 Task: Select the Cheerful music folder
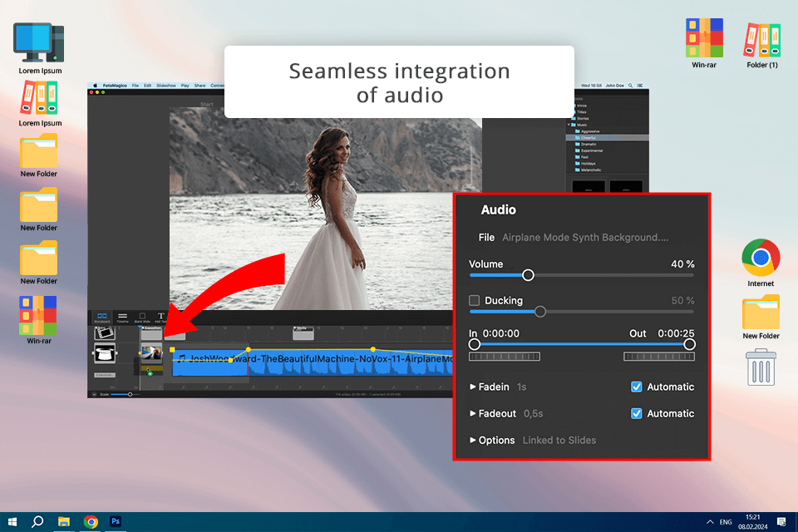pyautogui.click(x=589, y=137)
